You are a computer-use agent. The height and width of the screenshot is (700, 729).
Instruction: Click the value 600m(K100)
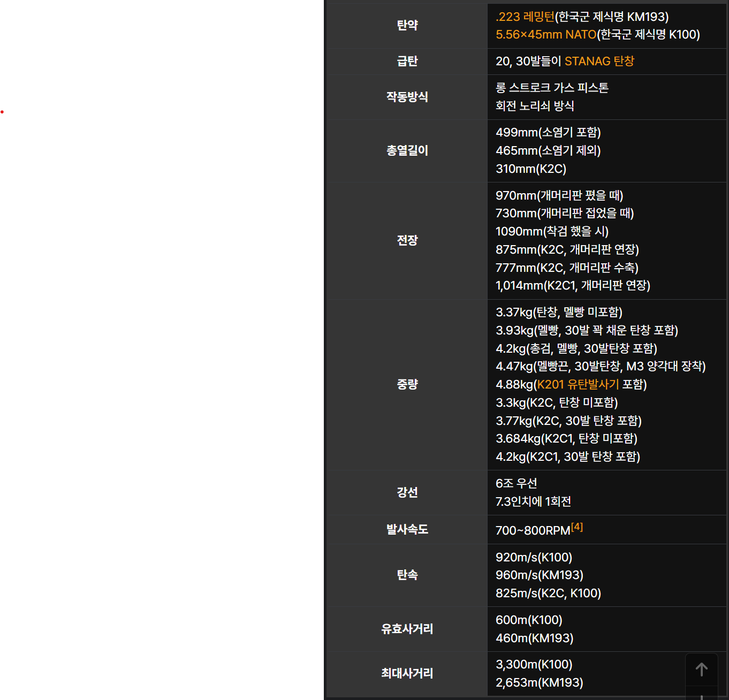pos(529,620)
